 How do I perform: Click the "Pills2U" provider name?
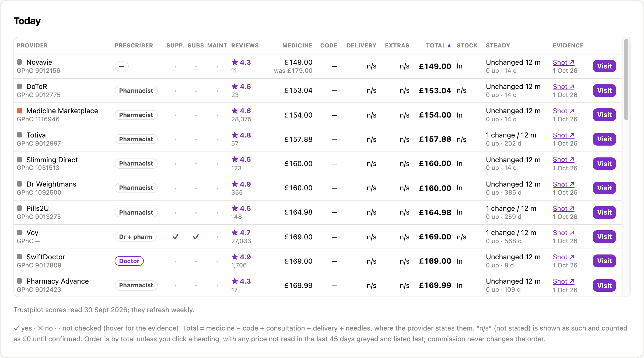click(37, 208)
